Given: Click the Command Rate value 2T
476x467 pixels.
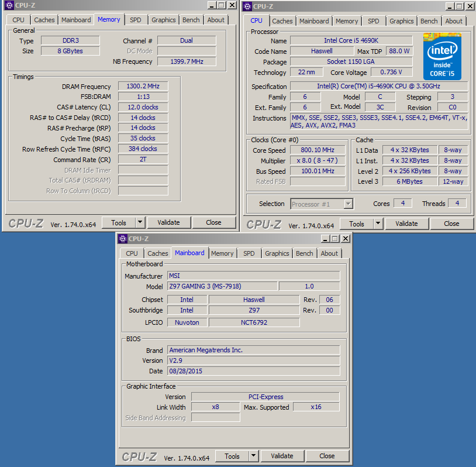Looking at the screenshot, I should tap(143, 160).
